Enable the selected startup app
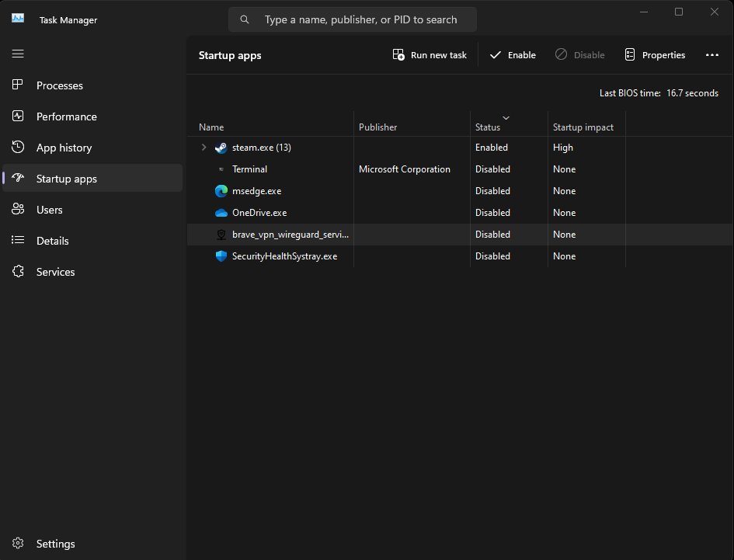This screenshot has height=560, width=734. [x=513, y=55]
